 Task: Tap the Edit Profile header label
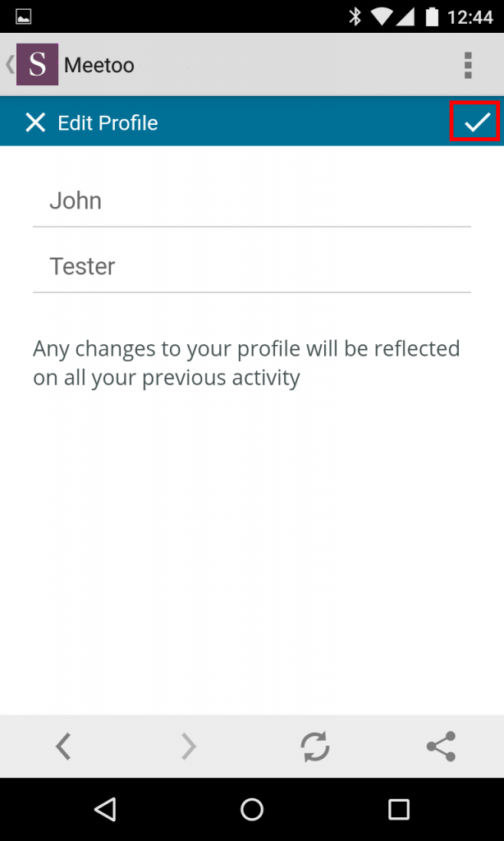[108, 123]
